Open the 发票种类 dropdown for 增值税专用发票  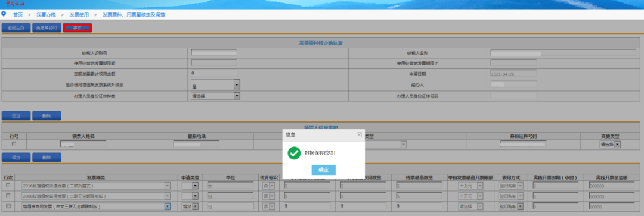pyautogui.click(x=95, y=206)
